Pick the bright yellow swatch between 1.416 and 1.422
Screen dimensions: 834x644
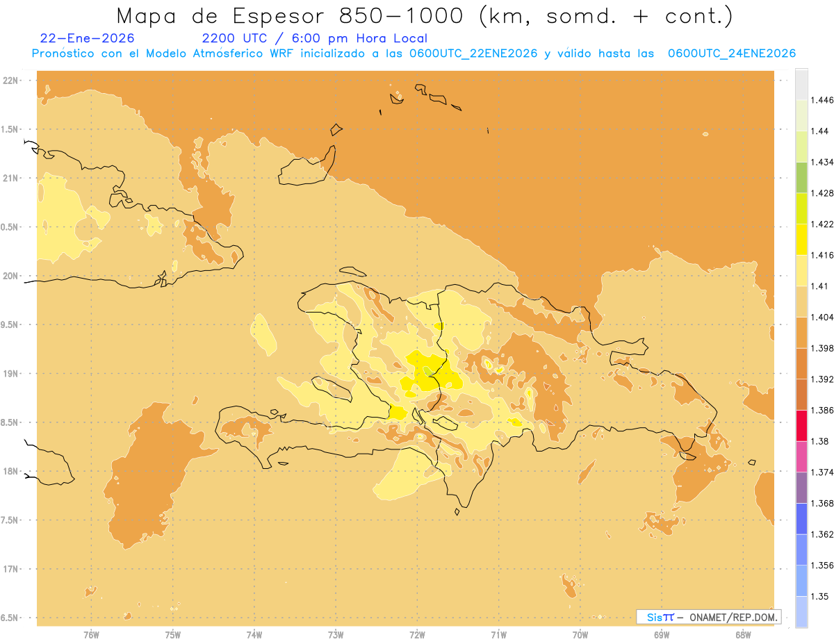point(801,240)
